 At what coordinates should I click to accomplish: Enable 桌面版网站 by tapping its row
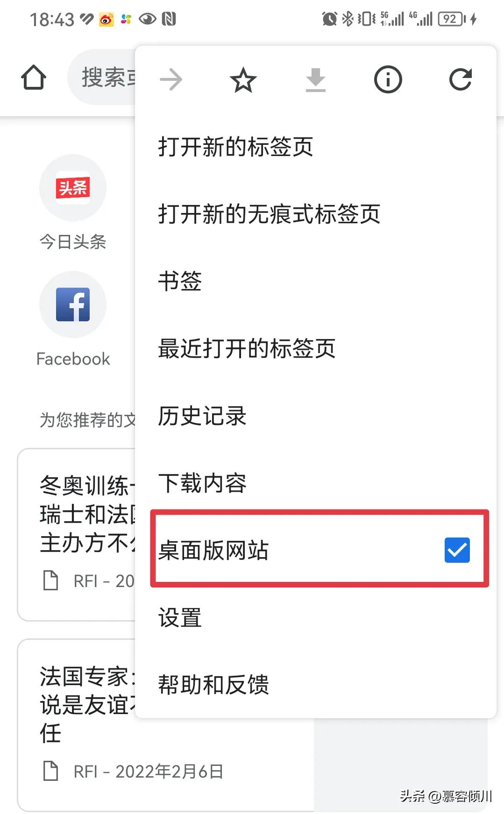280,551
